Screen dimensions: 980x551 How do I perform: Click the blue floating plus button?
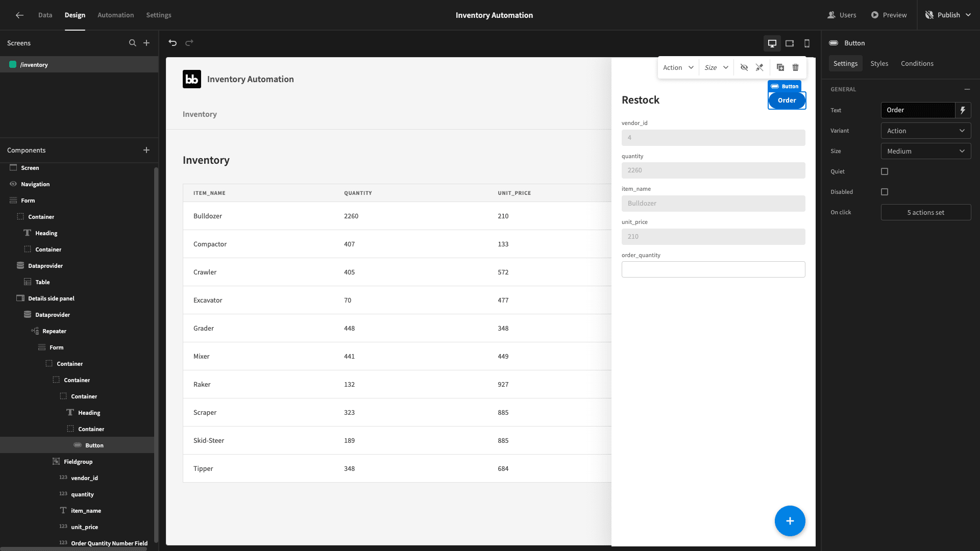[790, 521]
